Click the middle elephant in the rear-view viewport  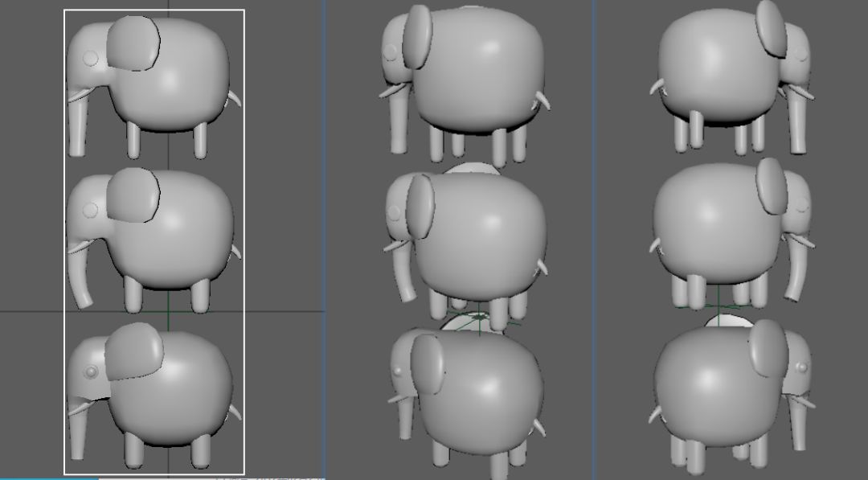[x=732, y=235]
